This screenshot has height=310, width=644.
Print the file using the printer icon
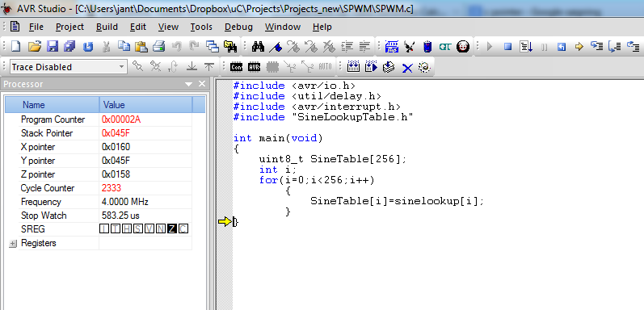159,46
